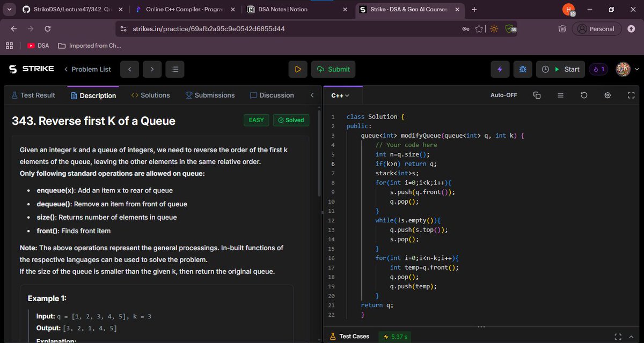Image resolution: width=644 pixels, height=343 pixels.
Task: Close the Strike DSA browser tab
Action: (458, 9)
